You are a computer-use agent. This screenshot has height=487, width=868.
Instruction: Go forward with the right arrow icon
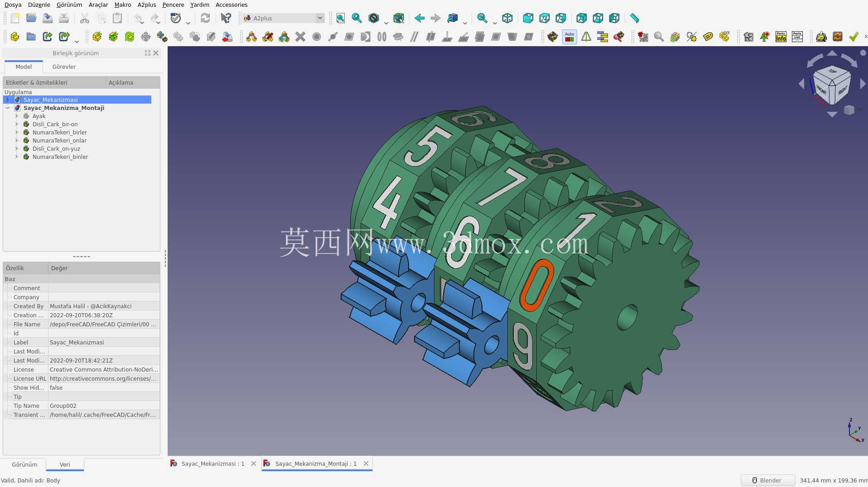(436, 18)
